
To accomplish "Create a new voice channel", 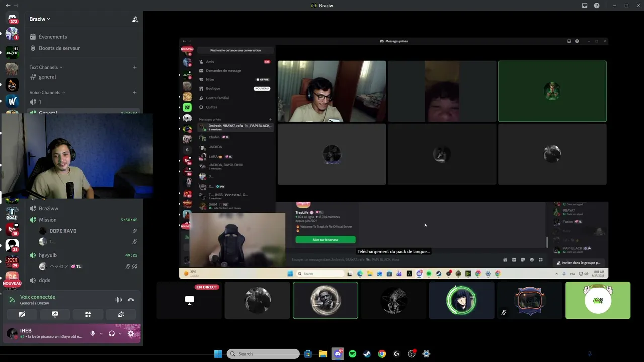I will click(135, 93).
